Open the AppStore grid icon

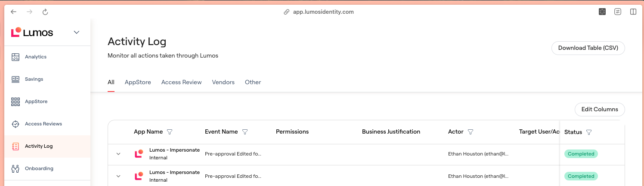coord(15,102)
